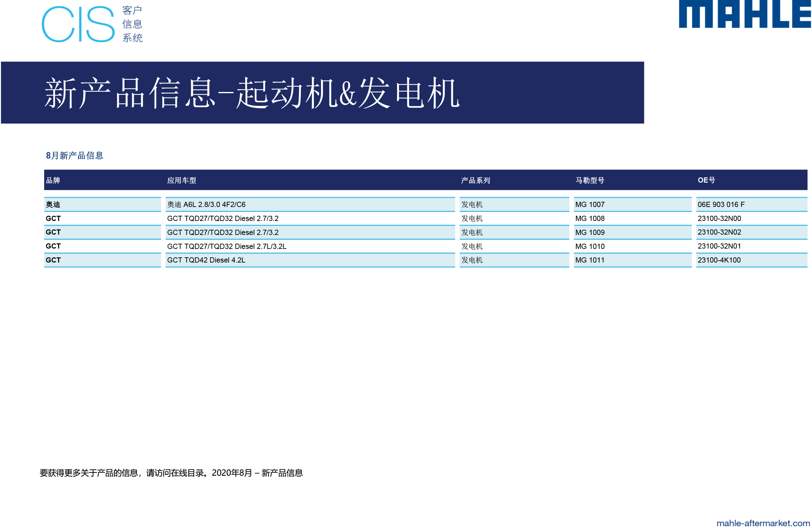Select the heading 8月新产品信息
This screenshot has height=528, width=812.
pyautogui.click(x=74, y=156)
